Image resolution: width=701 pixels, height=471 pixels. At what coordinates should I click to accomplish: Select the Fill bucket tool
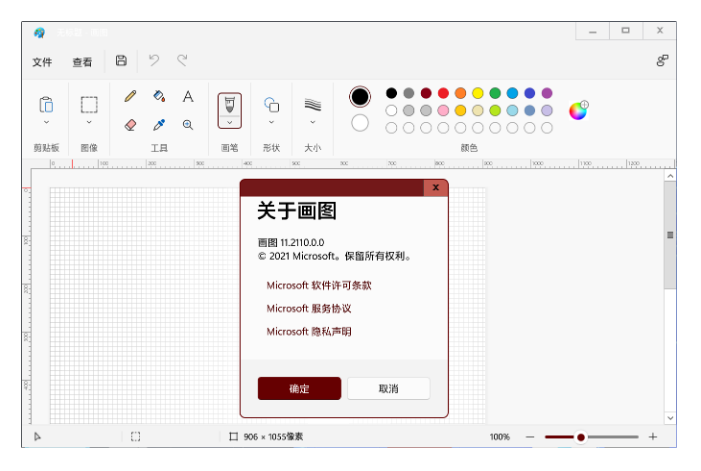(159, 96)
